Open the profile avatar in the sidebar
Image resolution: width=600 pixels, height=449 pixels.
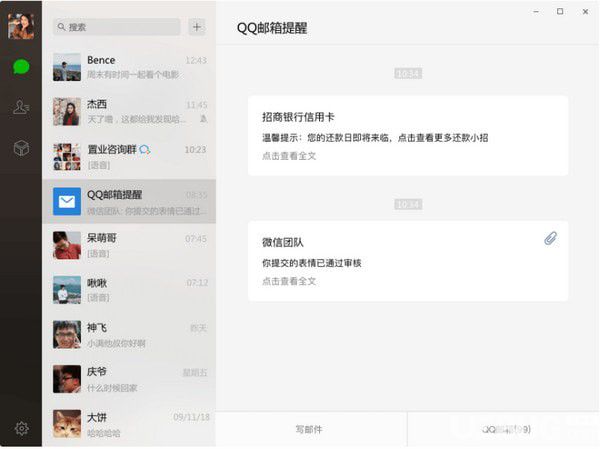(21, 26)
